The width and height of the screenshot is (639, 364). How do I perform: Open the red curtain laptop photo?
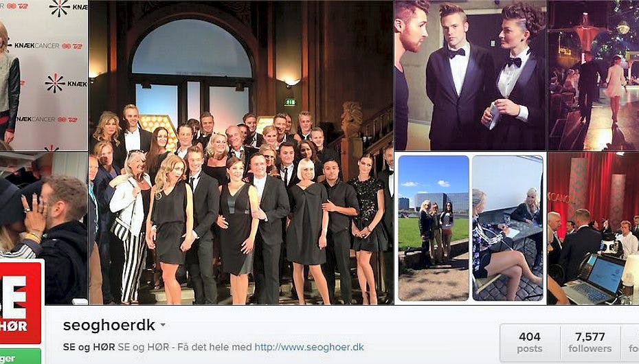click(594, 229)
